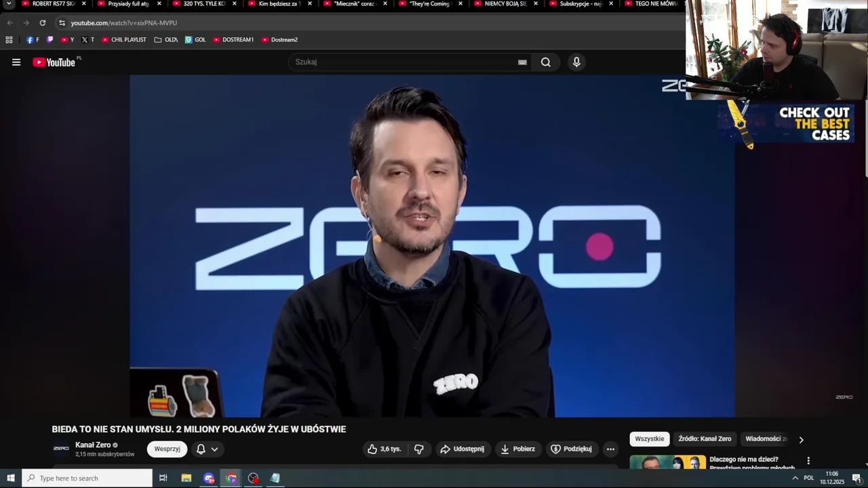Open File Explorer from taskbar

[x=186, y=478]
